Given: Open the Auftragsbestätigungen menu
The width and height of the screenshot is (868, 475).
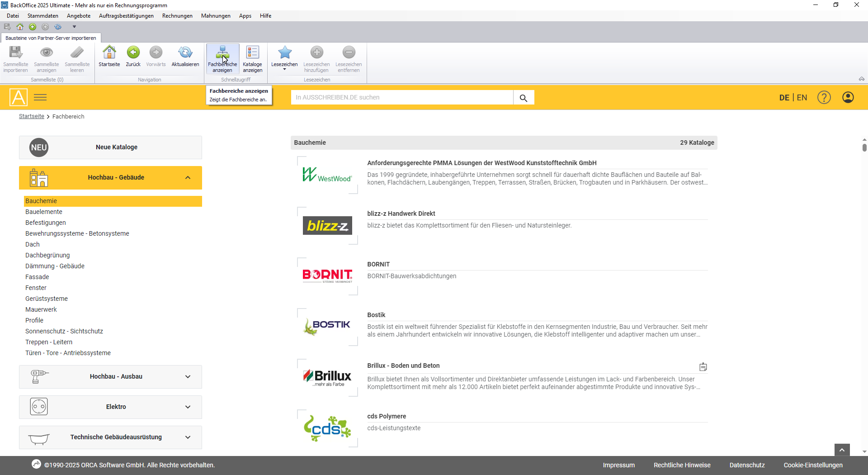Looking at the screenshot, I should pos(126,16).
